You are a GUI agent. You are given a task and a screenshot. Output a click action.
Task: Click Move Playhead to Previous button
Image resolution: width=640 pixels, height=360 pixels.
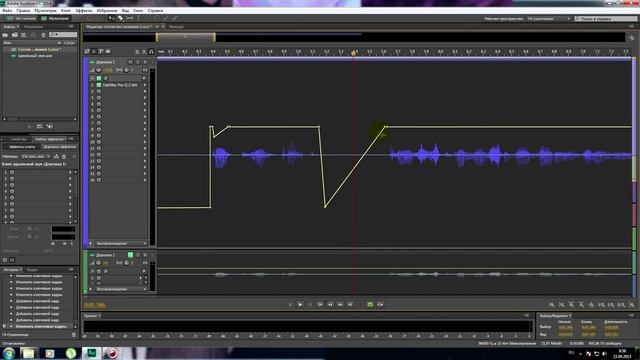pos(320,304)
